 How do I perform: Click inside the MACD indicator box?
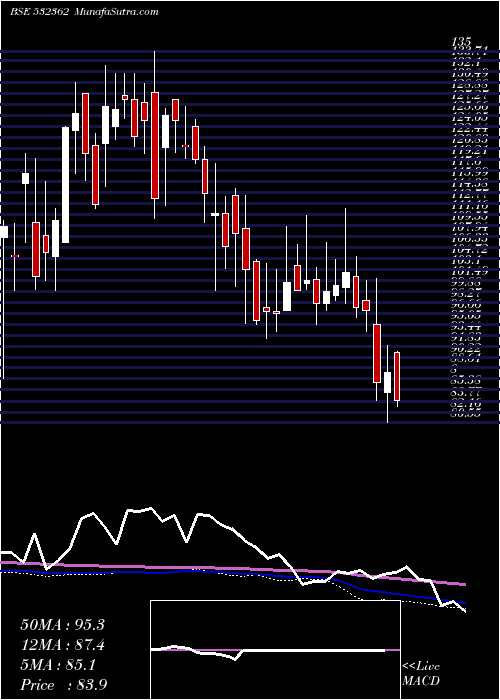[x=275, y=650]
